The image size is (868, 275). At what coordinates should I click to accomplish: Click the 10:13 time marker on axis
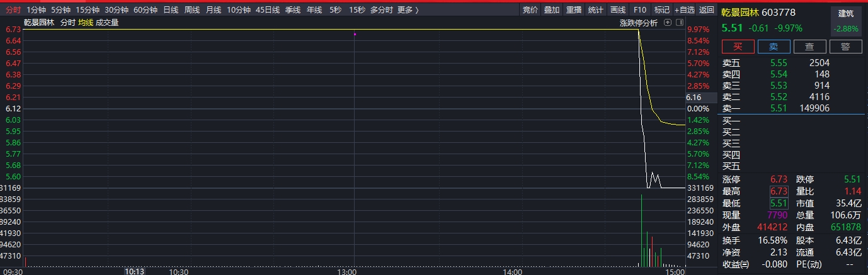point(134,271)
